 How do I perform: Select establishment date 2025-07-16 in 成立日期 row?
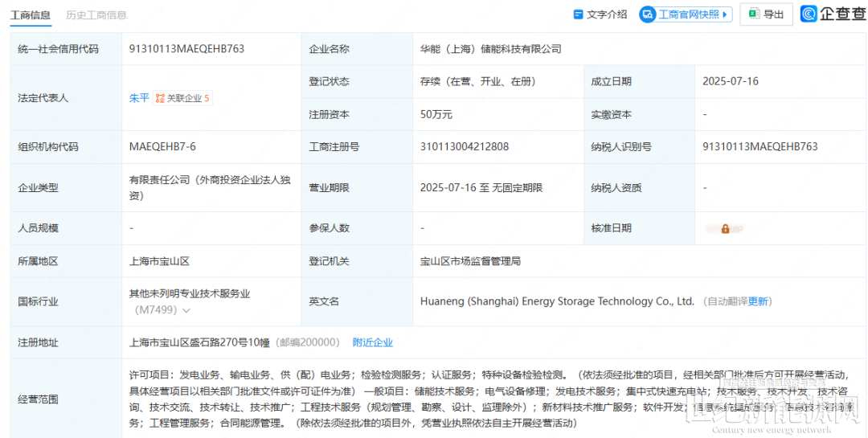tap(731, 81)
